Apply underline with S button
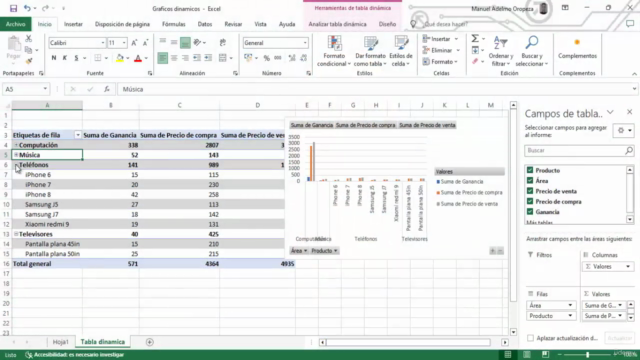Screen dimensions: 640x360 (76, 58)
